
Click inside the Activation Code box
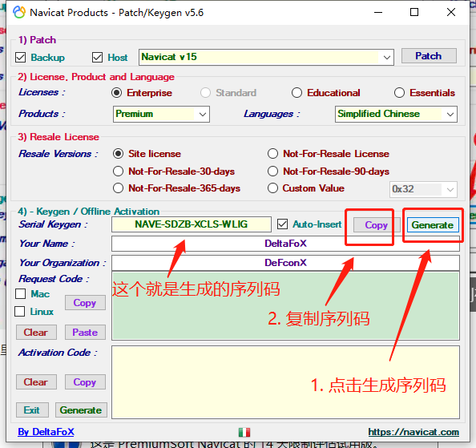pyautogui.click(x=285, y=382)
